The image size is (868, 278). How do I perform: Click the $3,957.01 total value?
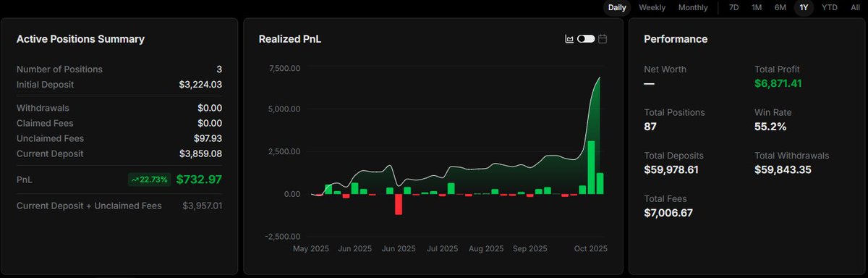203,206
